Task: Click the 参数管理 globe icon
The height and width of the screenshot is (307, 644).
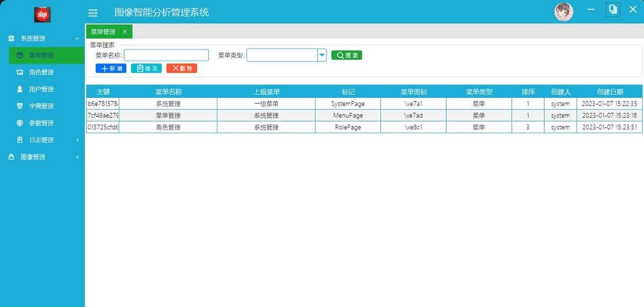Action: click(x=20, y=123)
